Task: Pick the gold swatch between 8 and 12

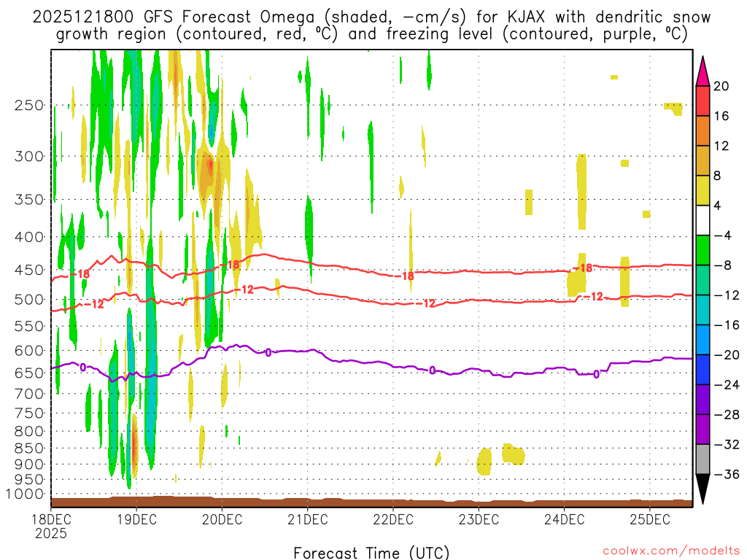Action: click(x=703, y=161)
